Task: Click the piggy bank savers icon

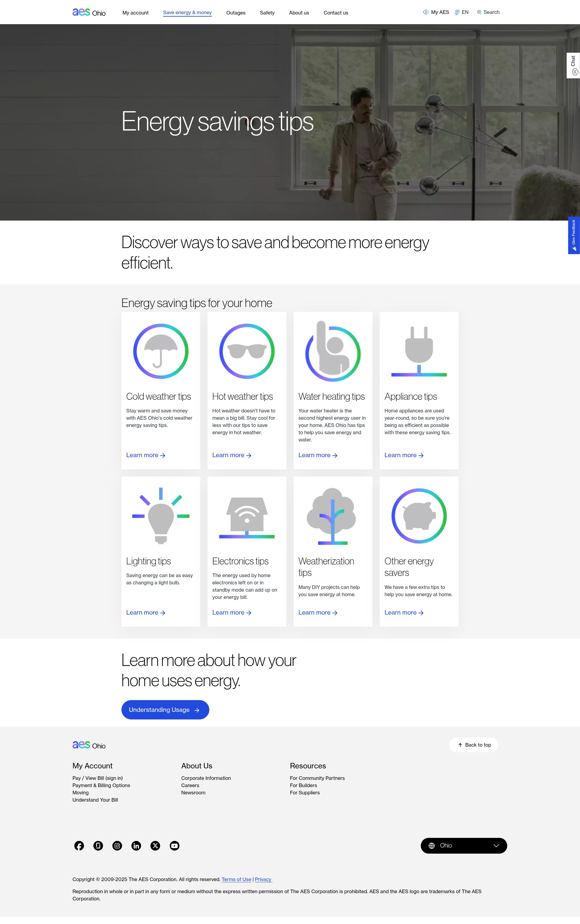Action: coord(419,516)
